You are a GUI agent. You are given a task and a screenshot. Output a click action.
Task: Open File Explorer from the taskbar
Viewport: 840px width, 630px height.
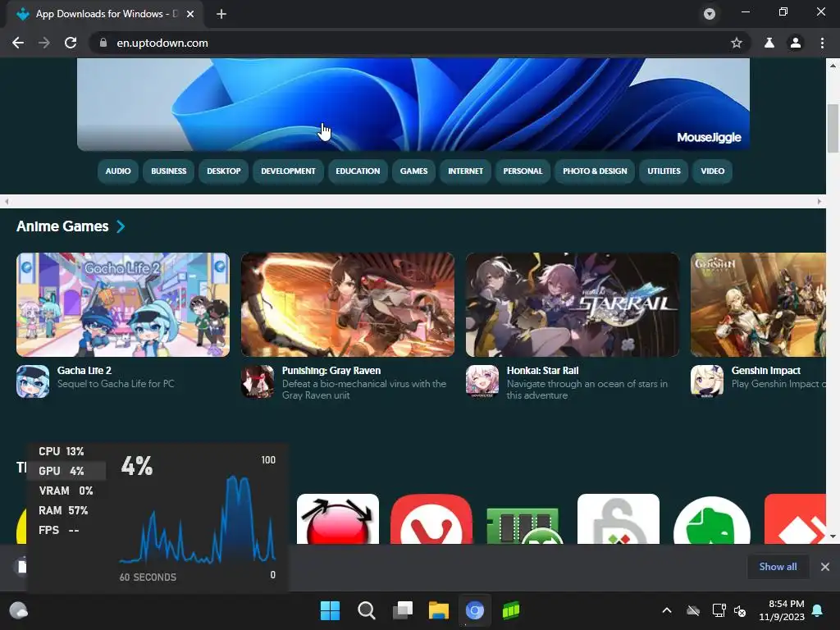(x=439, y=610)
